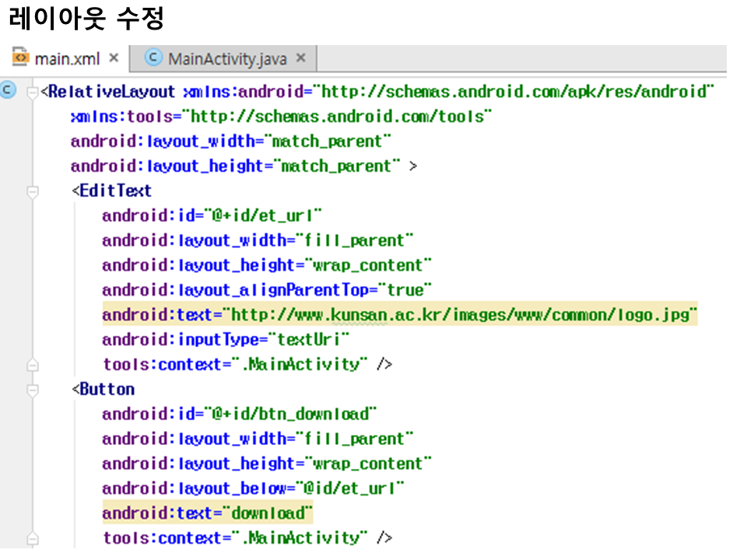The height and width of the screenshot is (560, 747).
Task: Place cursor on the inputType textUri line
Action: (226, 340)
